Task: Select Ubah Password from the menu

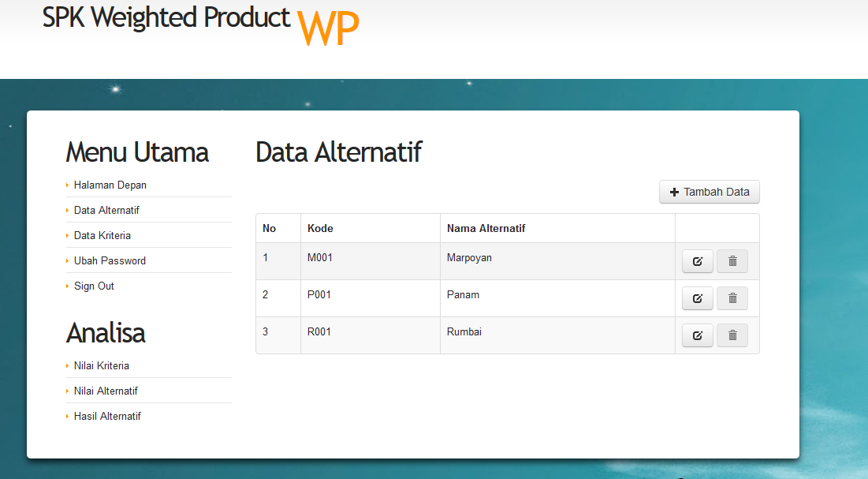Action: [110, 260]
